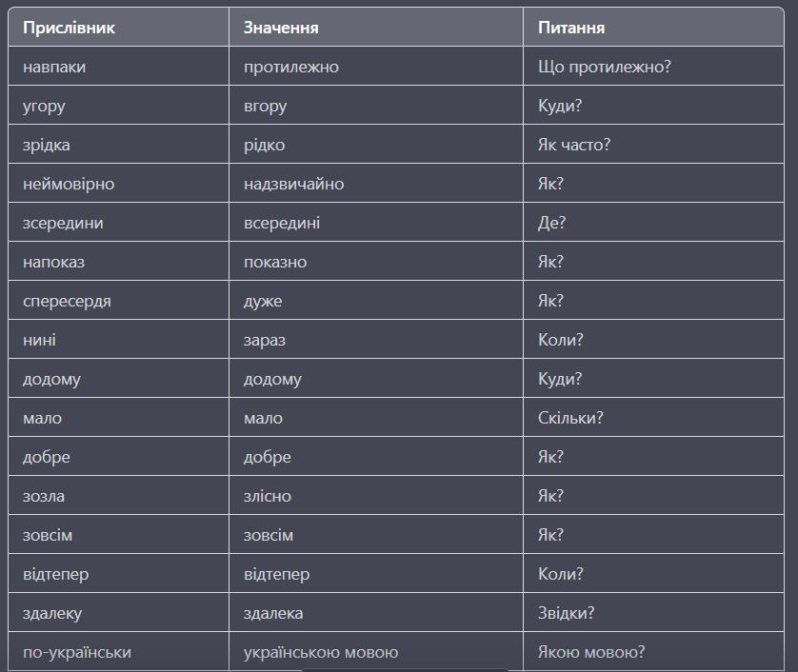798x672 pixels.
Task: Click the meaning cell вгору
Action: [x=265, y=106]
